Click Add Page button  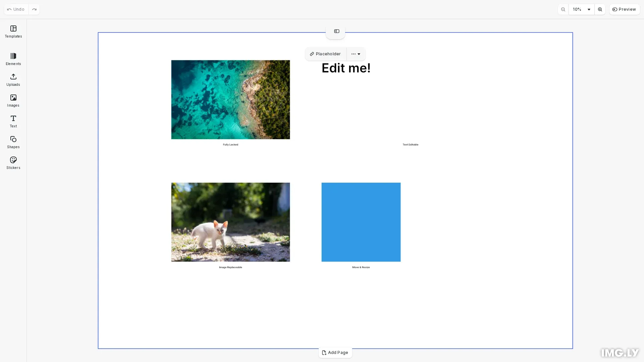coord(335,353)
